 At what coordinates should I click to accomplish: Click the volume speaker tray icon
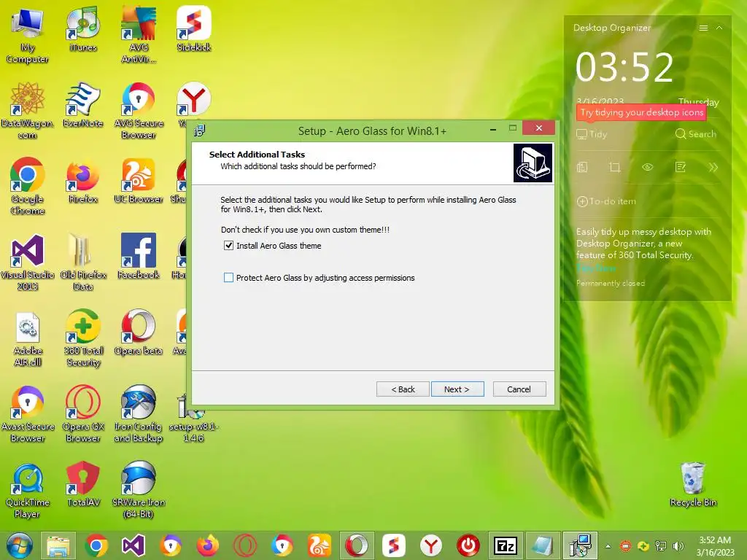(x=678, y=546)
